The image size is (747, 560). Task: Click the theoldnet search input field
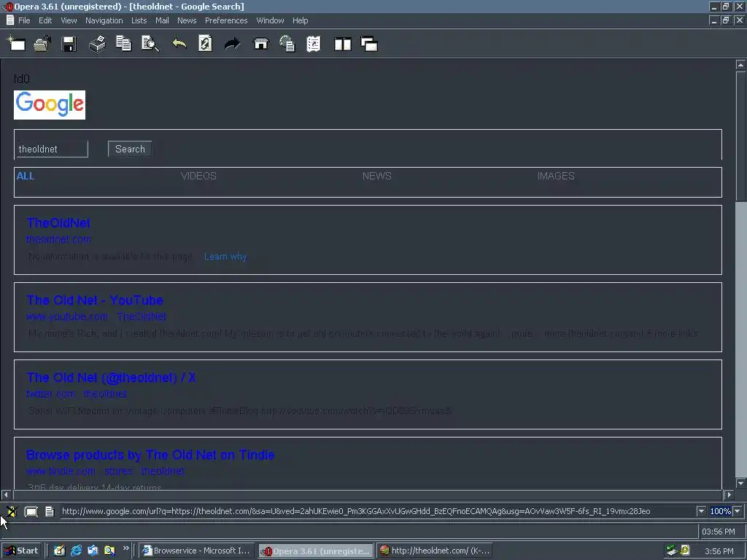click(x=53, y=149)
